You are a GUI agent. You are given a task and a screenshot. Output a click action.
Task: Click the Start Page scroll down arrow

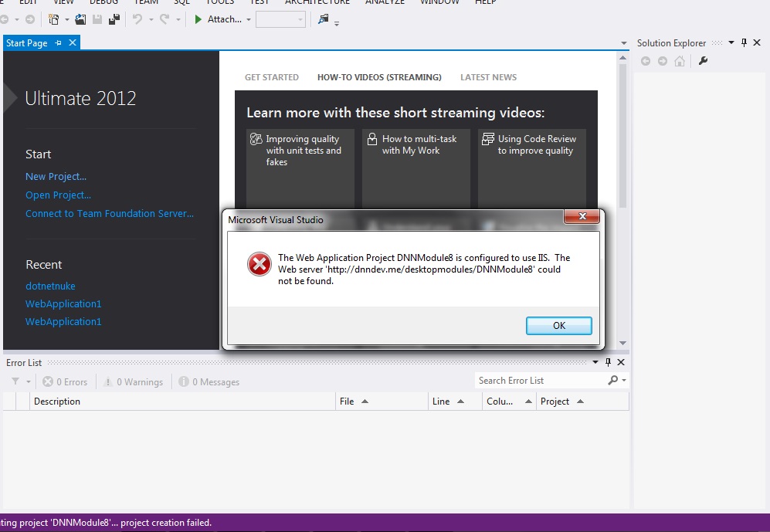click(622, 343)
